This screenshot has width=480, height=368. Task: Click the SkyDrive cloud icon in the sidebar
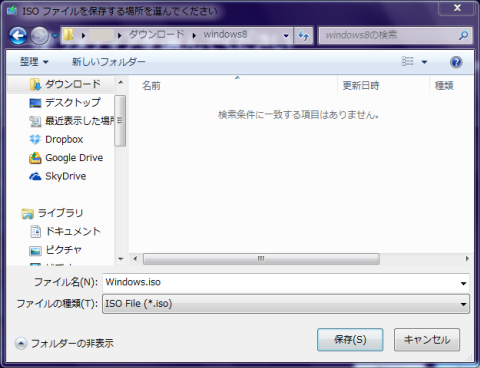pyautogui.click(x=35, y=176)
